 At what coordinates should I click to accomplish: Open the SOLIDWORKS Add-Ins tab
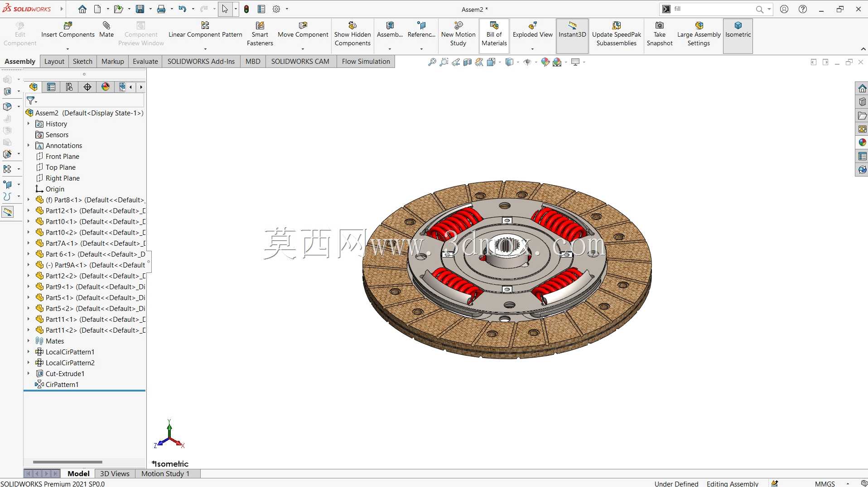(x=201, y=62)
